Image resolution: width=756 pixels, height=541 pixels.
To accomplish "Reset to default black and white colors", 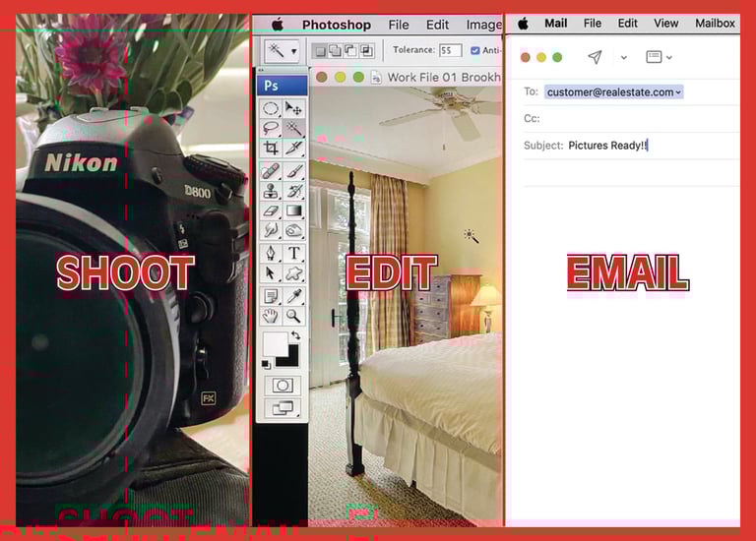I will click(x=266, y=364).
